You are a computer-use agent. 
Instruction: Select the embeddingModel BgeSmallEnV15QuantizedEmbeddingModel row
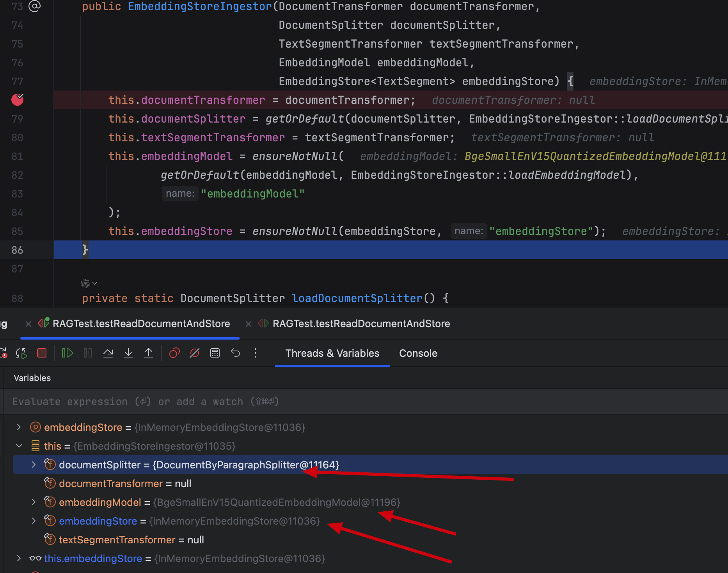pyautogui.click(x=370, y=502)
